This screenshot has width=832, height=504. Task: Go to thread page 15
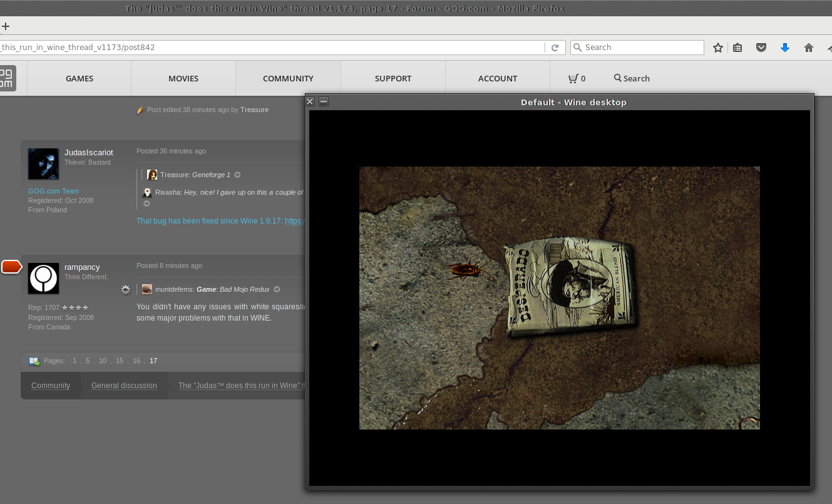120,361
